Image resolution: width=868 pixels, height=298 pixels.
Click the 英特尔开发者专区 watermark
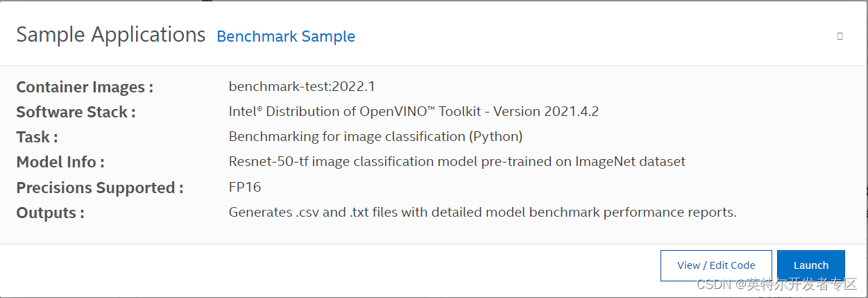[802, 284]
